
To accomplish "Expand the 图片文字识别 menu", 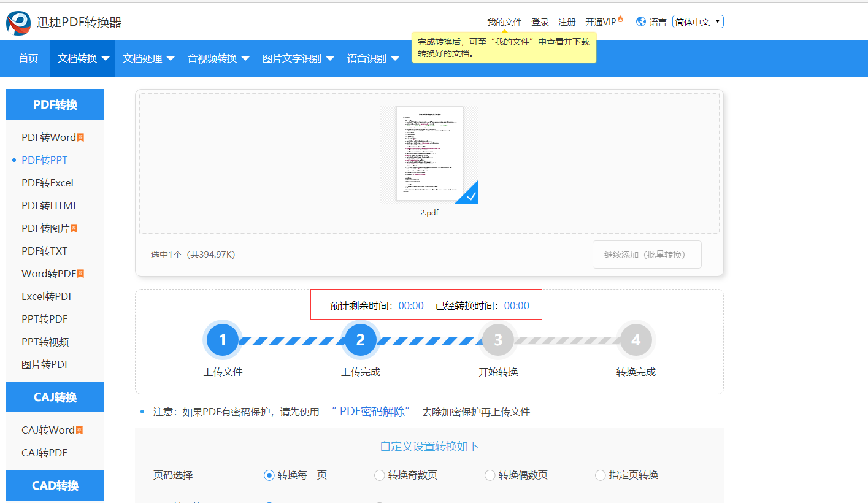I will tap(298, 58).
